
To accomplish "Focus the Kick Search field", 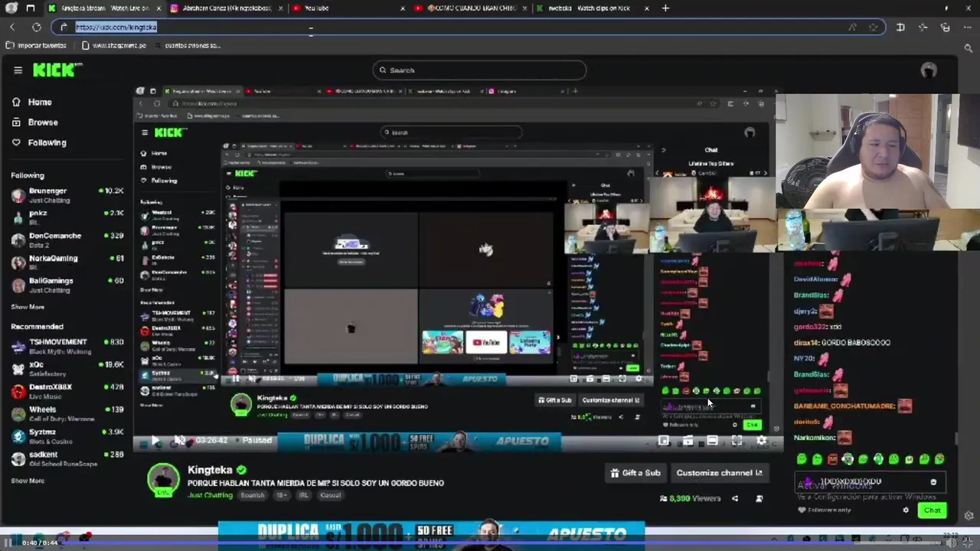I will click(x=479, y=70).
